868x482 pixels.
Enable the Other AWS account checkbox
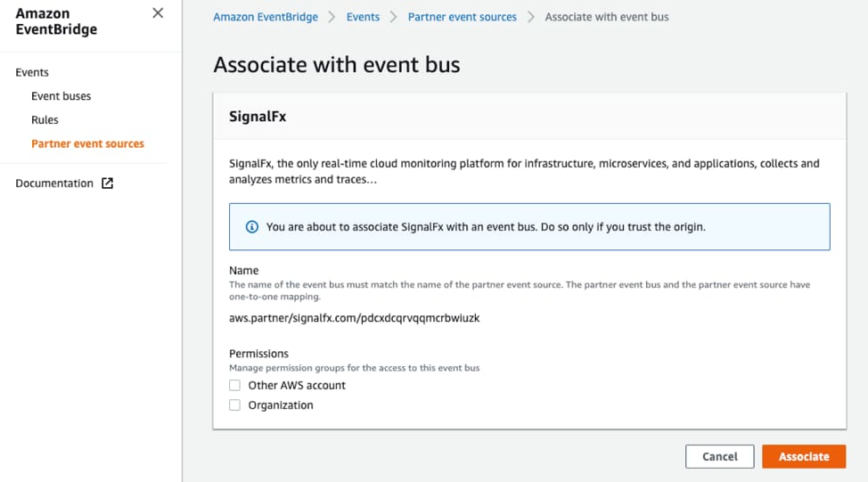tap(234, 385)
